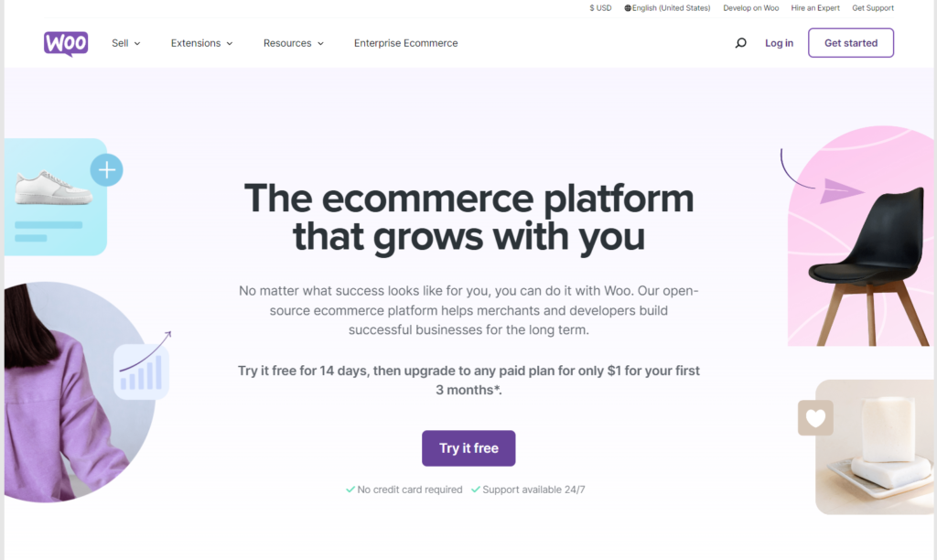
Task: Click the blue plus icon on sneaker card
Action: (106, 170)
